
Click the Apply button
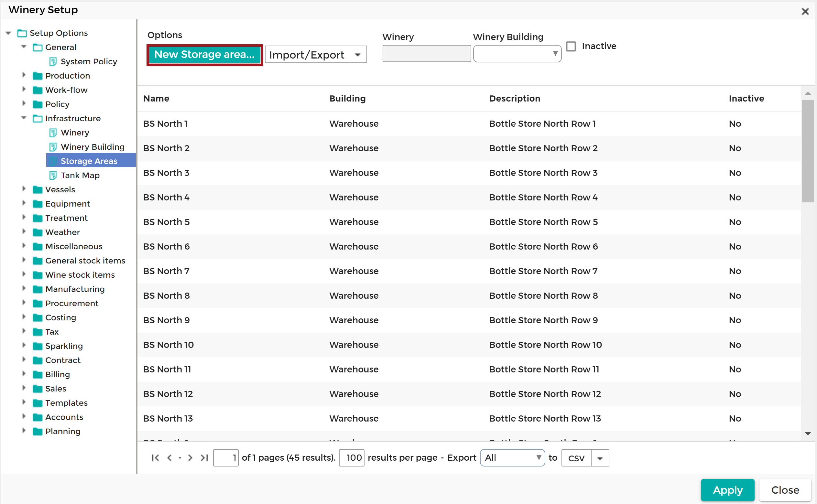(x=728, y=490)
